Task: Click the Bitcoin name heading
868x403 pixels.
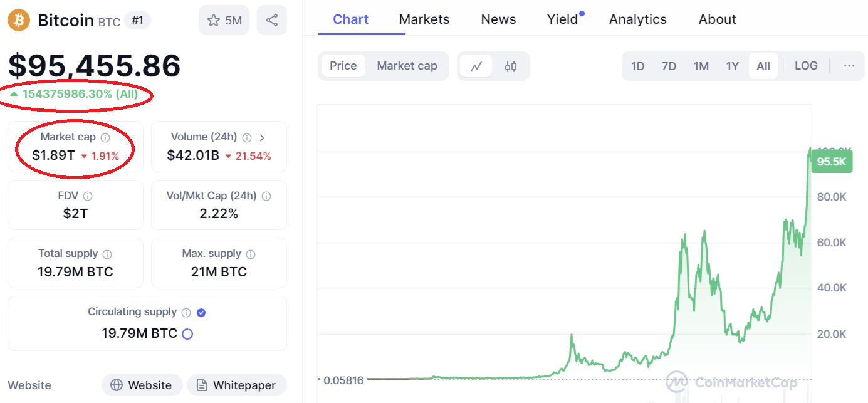Action: pos(66,20)
